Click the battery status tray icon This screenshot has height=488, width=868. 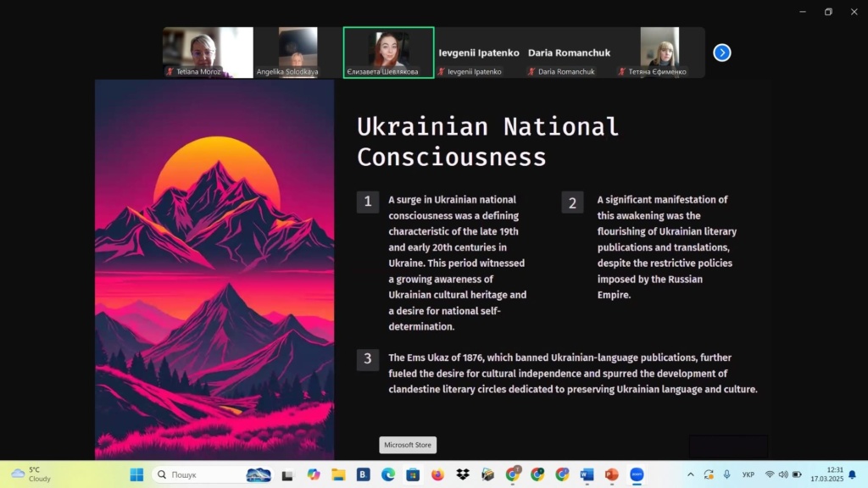click(x=797, y=474)
